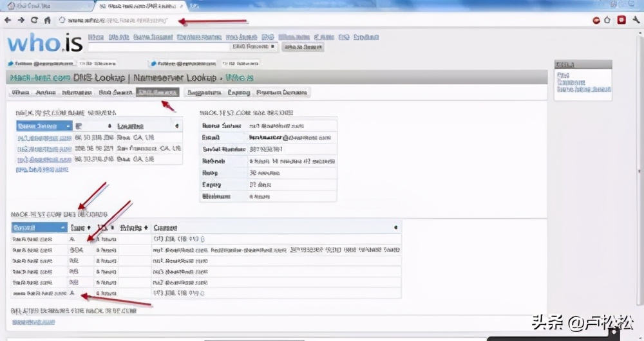The width and height of the screenshot is (644, 341).
Task: Sort DNS records by the Priority column
Action: point(134,228)
